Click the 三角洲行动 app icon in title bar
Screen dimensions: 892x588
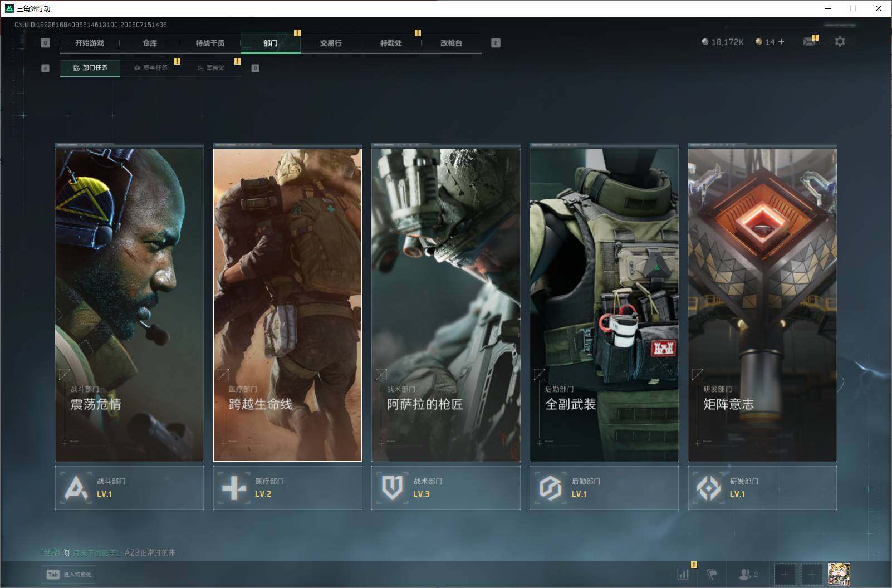(x=9, y=8)
